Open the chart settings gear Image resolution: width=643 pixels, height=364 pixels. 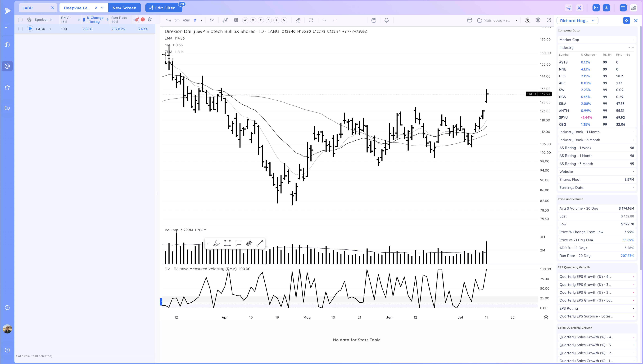[x=538, y=20]
